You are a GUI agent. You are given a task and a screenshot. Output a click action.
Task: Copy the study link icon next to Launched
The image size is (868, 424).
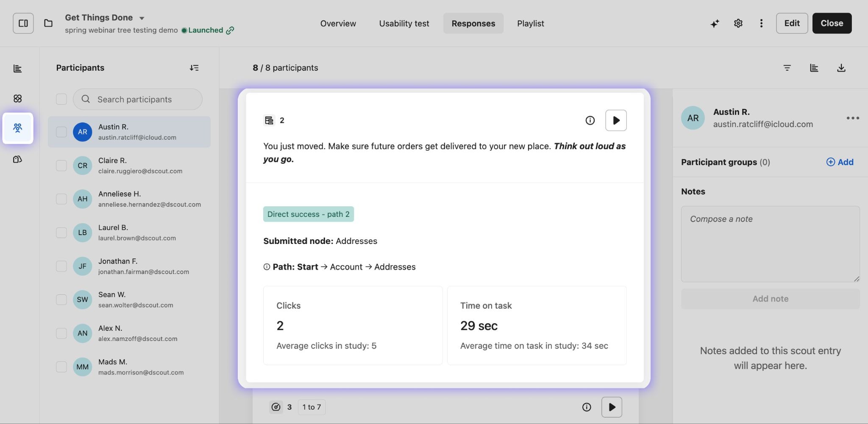coord(230,30)
